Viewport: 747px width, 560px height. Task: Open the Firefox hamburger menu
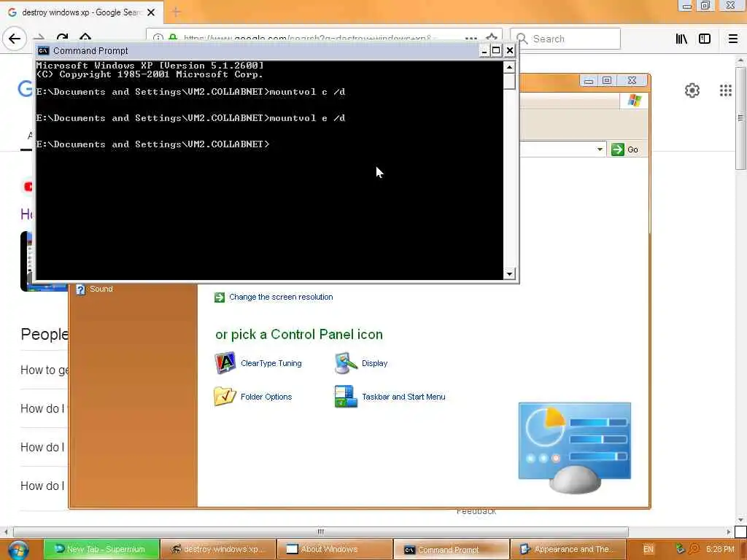[x=732, y=39]
